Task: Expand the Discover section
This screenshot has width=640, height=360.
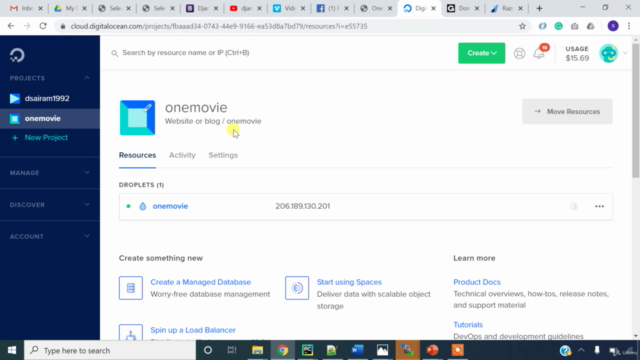Action: (x=50, y=204)
